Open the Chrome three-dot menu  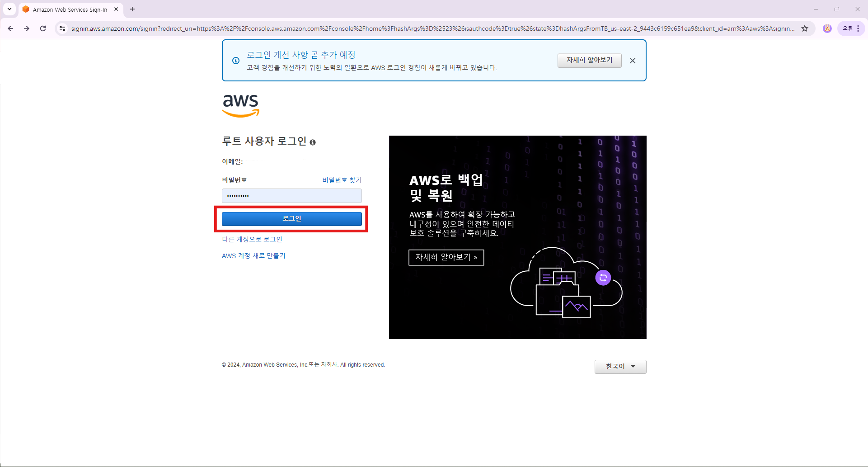pyautogui.click(x=858, y=28)
